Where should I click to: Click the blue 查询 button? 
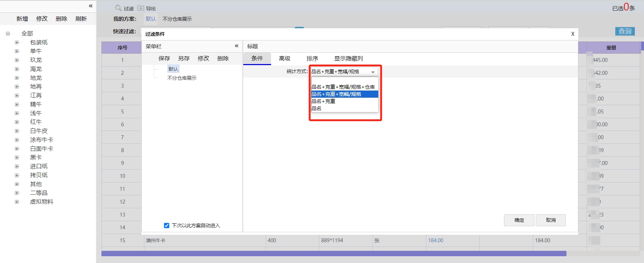625,31
